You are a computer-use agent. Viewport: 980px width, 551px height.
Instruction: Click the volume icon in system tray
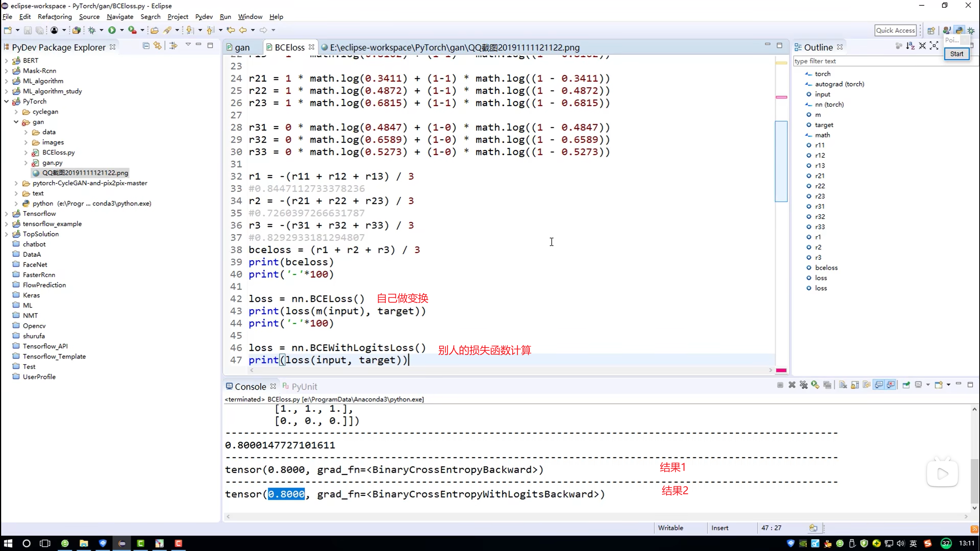pos(901,543)
